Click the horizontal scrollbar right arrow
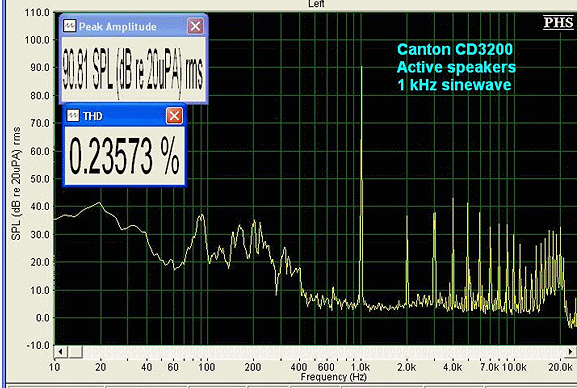 point(571,352)
